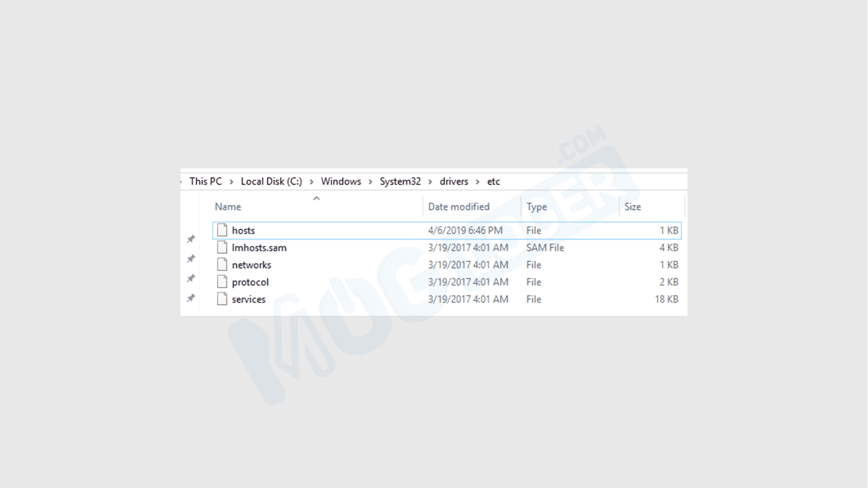Select the hosts file icon

(x=222, y=230)
